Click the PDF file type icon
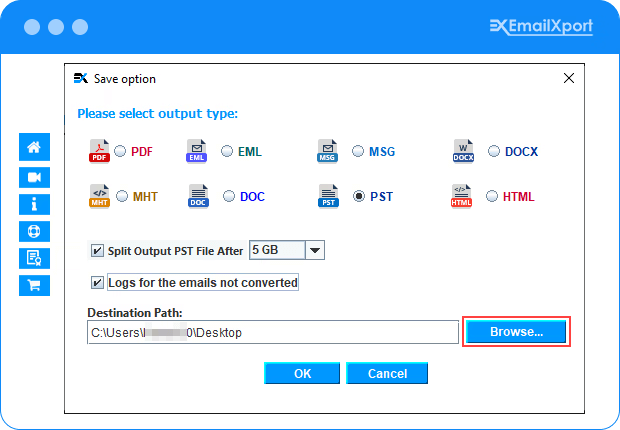The height and width of the screenshot is (430, 620). point(99,152)
